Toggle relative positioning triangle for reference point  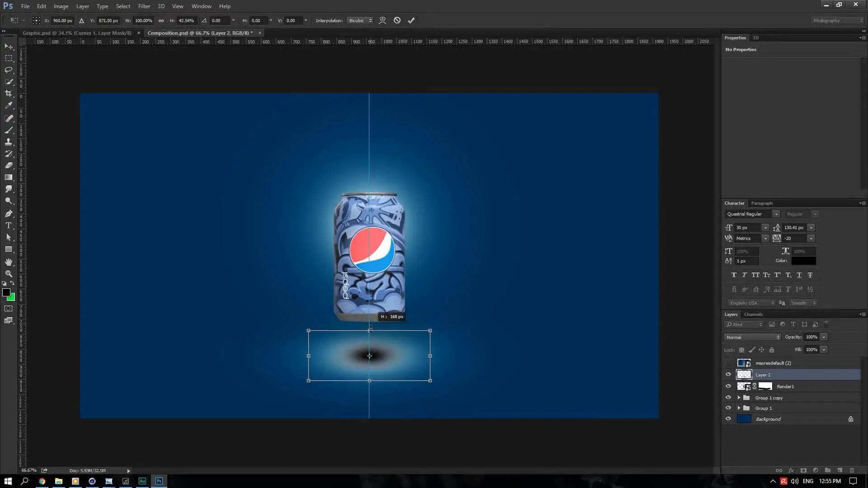click(81, 20)
